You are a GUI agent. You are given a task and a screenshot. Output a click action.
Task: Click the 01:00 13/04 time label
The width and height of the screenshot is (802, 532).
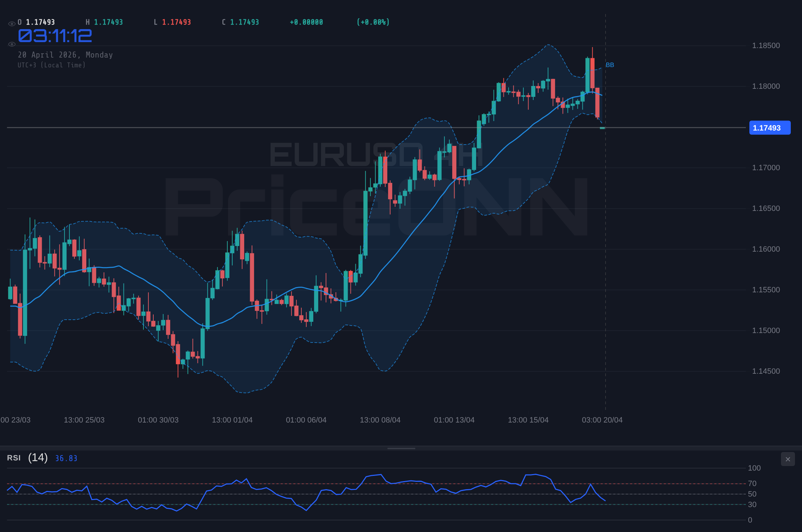click(454, 420)
